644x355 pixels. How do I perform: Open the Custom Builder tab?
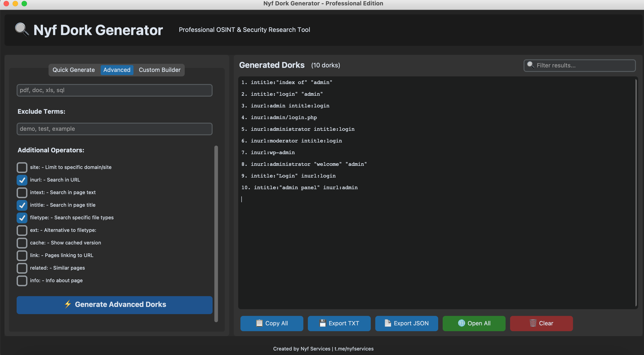[160, 70]
